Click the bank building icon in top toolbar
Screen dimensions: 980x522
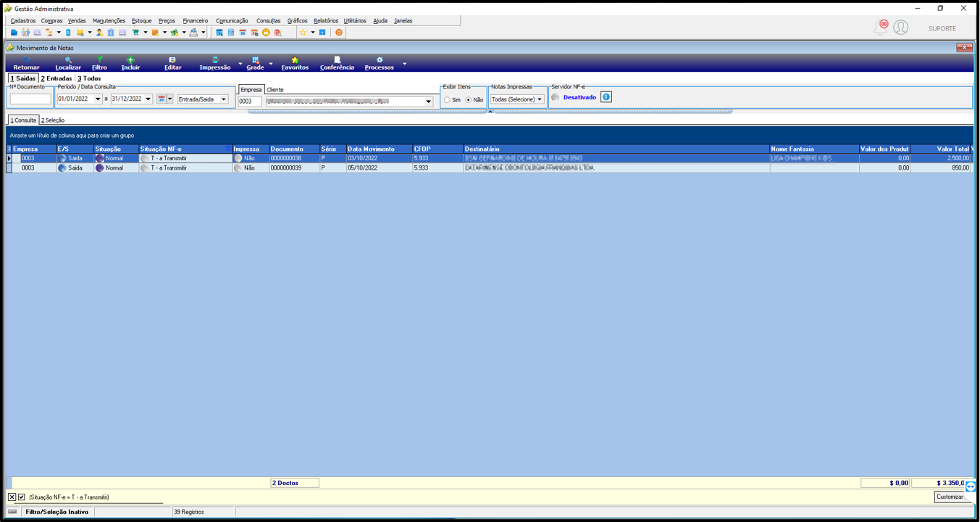111,33
